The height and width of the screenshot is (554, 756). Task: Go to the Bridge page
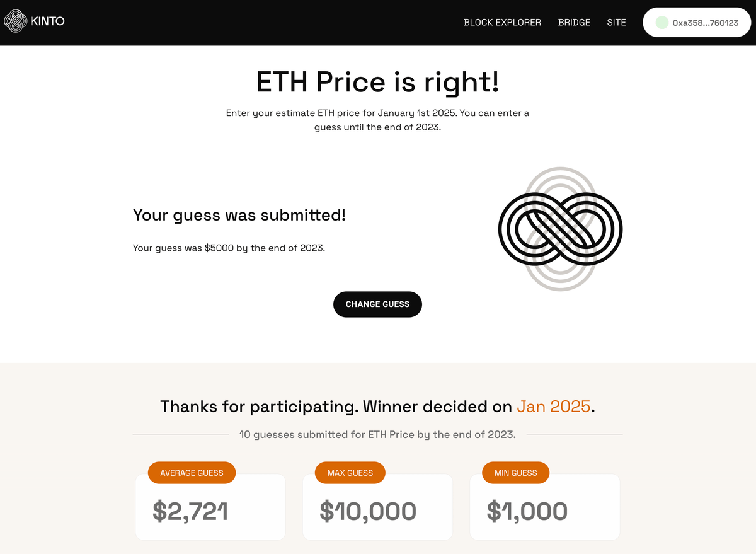coord(574,23)
